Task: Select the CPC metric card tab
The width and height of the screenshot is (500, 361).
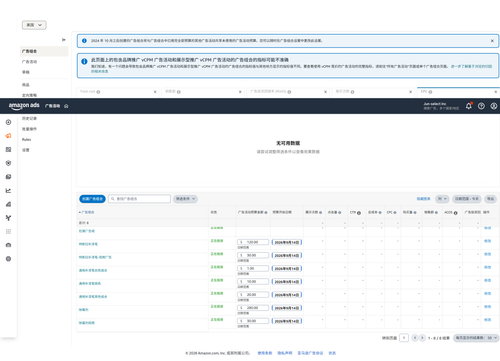Action: 458,92
